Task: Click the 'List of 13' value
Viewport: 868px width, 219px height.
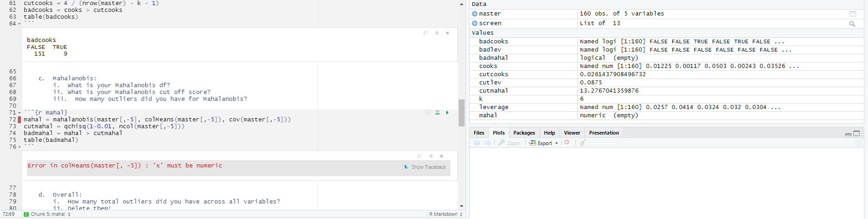Action: tap(600, 23)
